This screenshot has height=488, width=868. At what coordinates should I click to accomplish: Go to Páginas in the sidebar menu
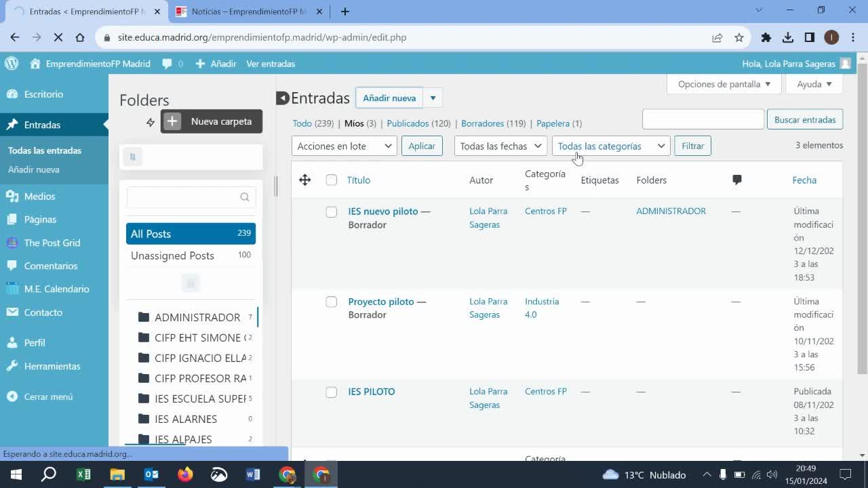[x=40, y=219]
